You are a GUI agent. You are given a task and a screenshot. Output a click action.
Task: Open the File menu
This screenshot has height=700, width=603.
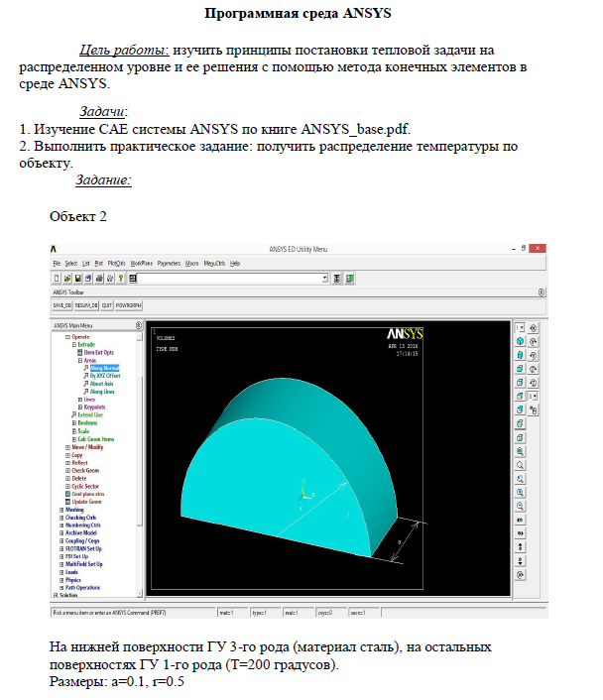click(x=57, y=264)
